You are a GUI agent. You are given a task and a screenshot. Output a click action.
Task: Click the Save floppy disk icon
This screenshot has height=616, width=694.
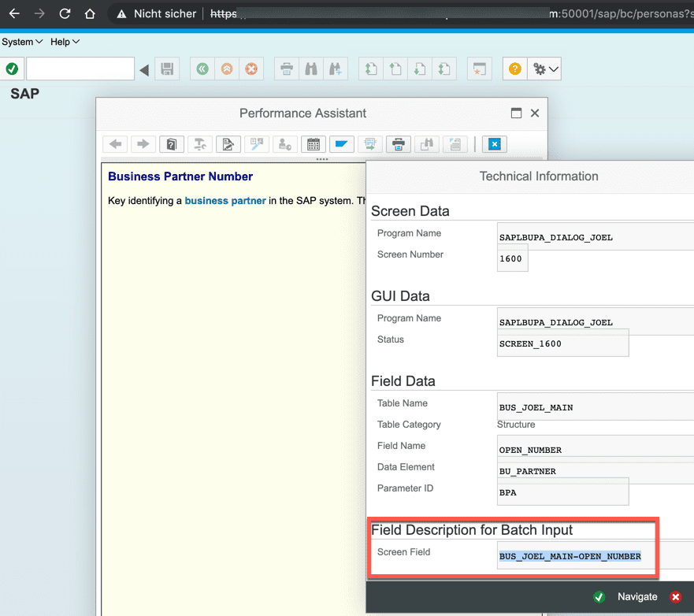(x=167, y=69)
